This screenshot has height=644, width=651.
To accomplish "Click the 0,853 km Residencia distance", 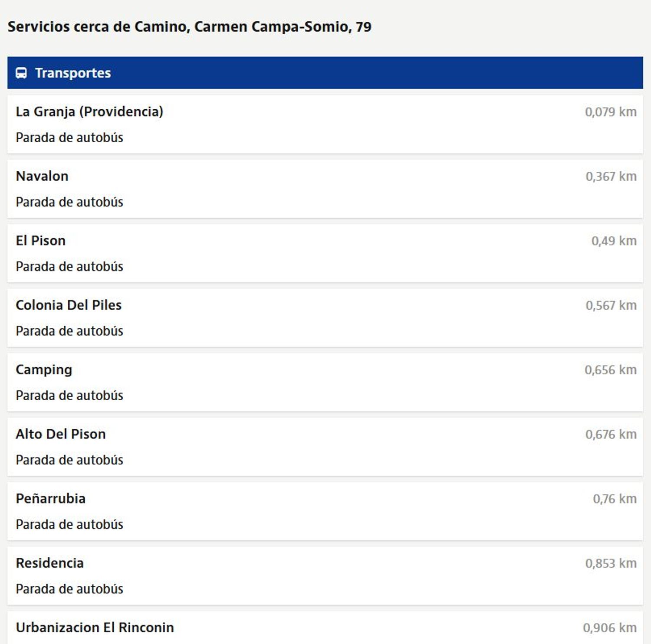I will tap(611, 563).
